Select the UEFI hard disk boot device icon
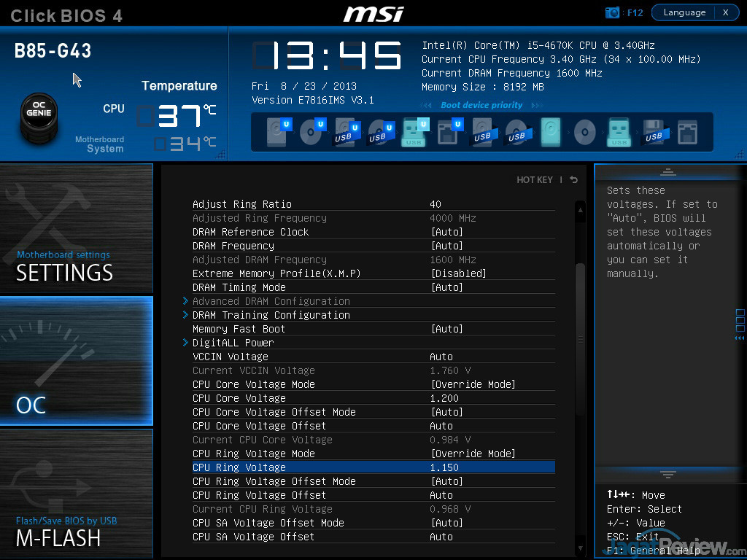The image size is (747, 560). point(279,132)
